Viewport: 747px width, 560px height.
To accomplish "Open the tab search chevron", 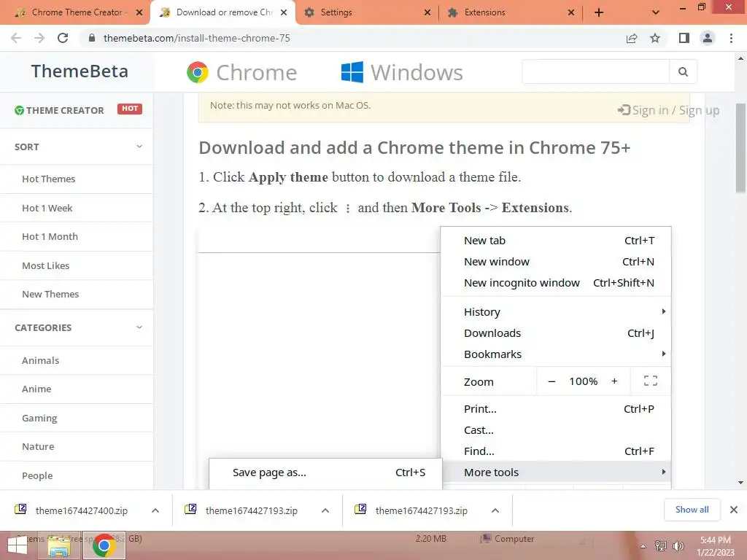I will 656,12.
